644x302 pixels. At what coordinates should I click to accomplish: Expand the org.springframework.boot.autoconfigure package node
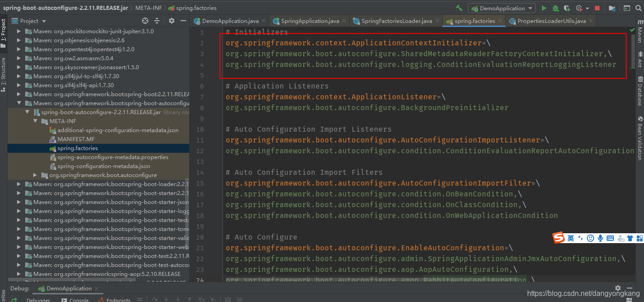click(36, 175)
